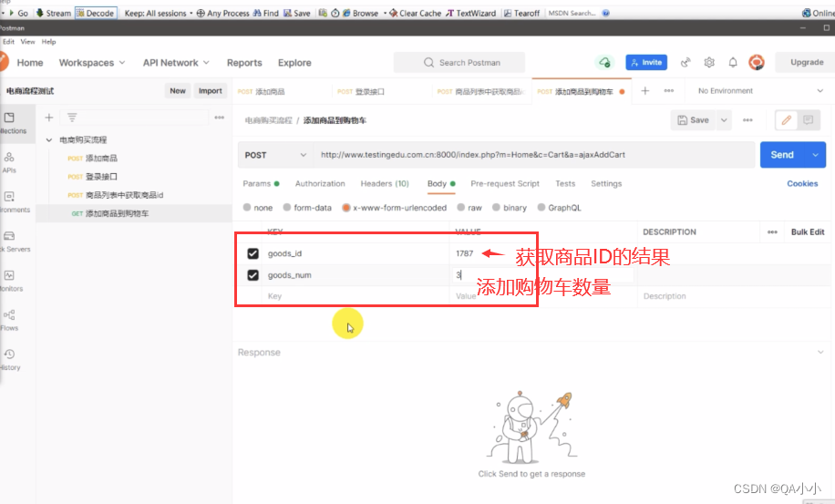This screenshot has height=504, width=835.
Task: Open the APIs sidebar panel
Action: point(9,162)
